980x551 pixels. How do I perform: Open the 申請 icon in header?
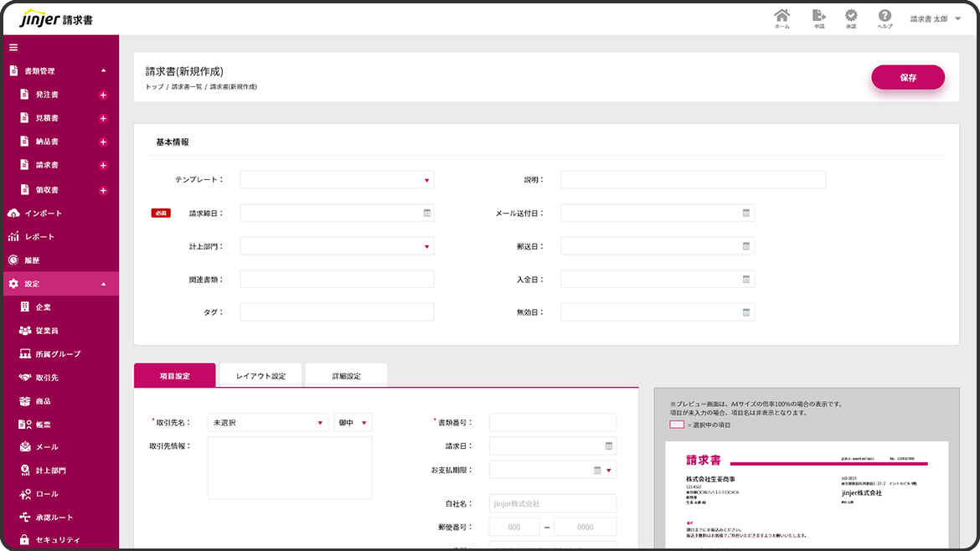pyautogui.click(x=818, y=17)
